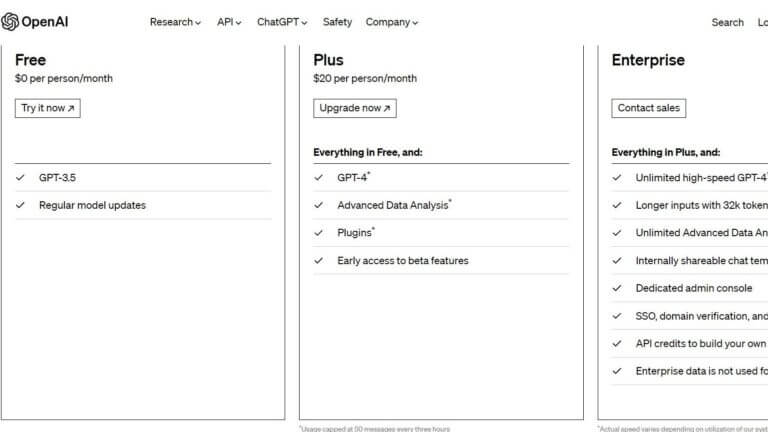The width and height of the screenshot is (768, 432).
Task: Click the checkmark beside GPT-4 in Plus
Action: click(x=319, y=178)
